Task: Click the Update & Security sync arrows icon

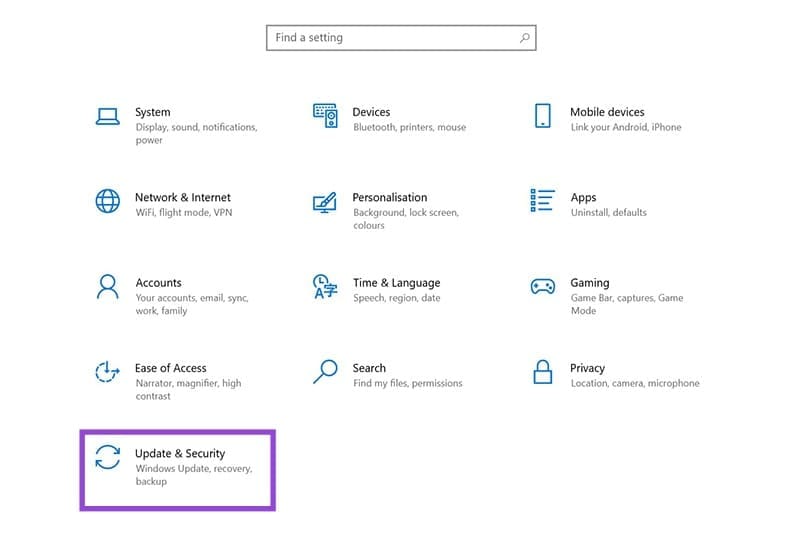Action: pyautogui.click(x=107, y=457)
